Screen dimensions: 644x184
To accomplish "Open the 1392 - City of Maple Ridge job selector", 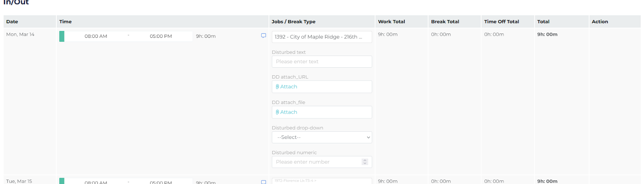I will click(322, 37).
